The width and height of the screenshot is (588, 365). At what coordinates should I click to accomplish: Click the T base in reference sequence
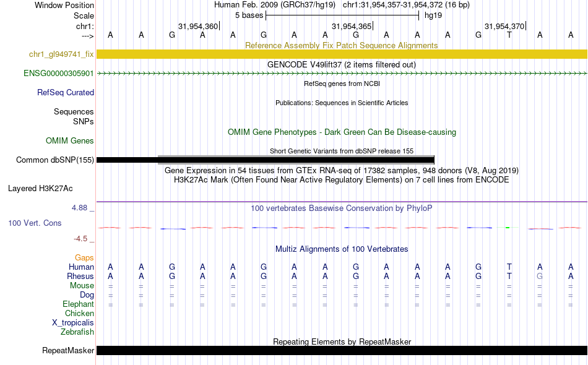[509, 35]
